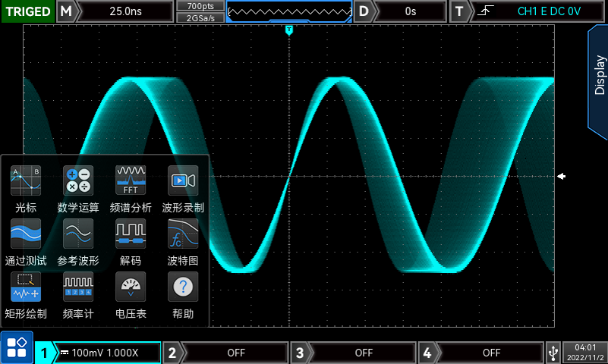Open the 数学运算 math function
The width and height of the screenshot is (608, 364).
tap(78, 188)
